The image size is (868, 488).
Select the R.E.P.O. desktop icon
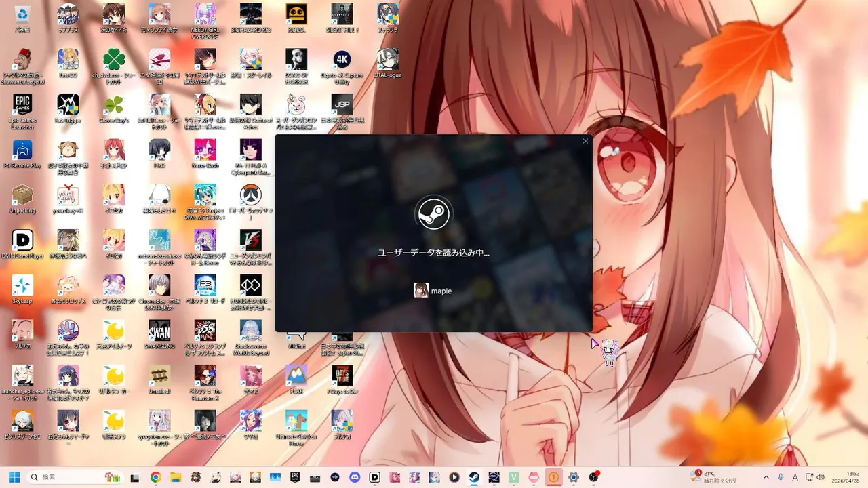(296, 18)
